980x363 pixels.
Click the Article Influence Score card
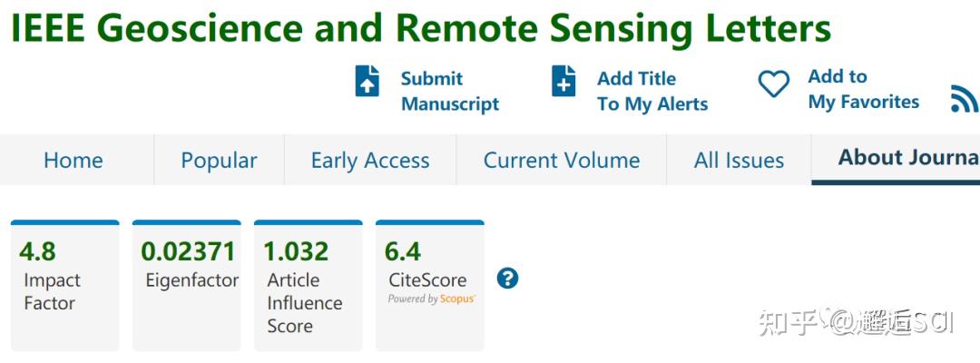coord(308,285)
